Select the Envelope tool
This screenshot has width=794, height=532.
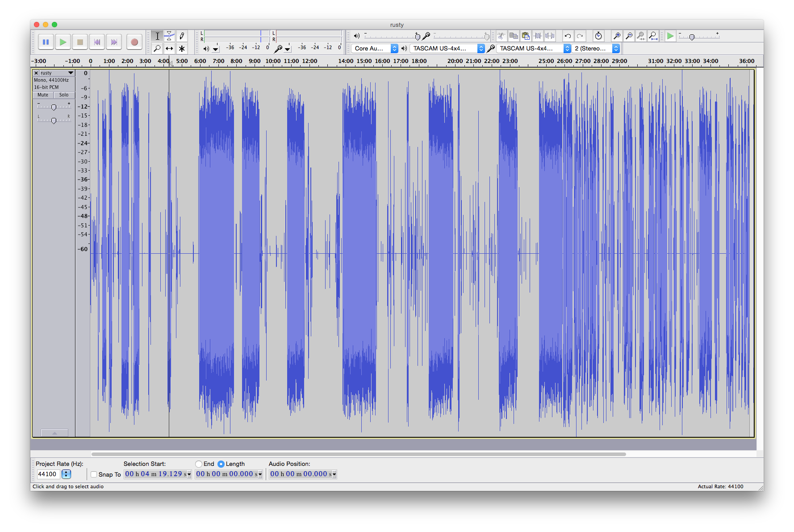coord(169,36)
